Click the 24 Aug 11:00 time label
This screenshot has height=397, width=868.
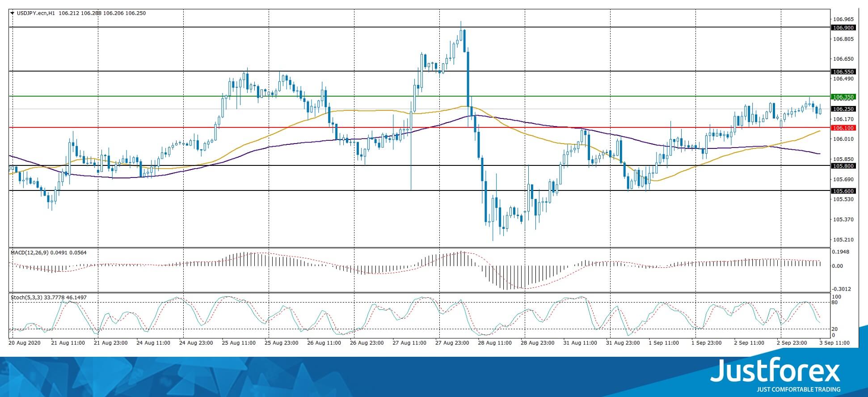click(x=153, y=343)
